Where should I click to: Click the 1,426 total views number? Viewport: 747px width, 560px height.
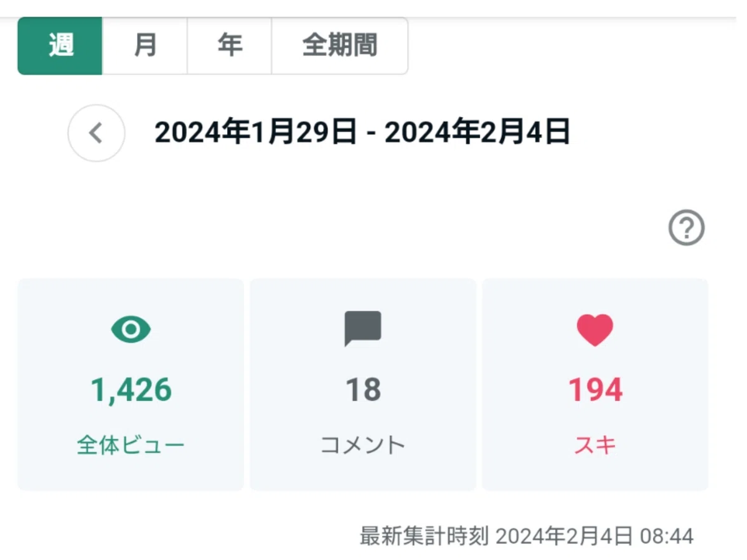131,390
